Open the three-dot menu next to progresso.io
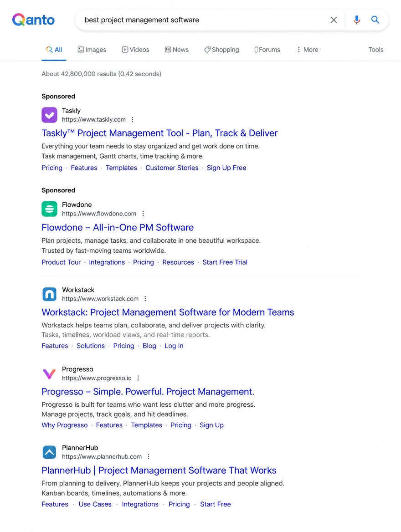Viewport: 401px width, 532px height. click(x=138, y=378)
